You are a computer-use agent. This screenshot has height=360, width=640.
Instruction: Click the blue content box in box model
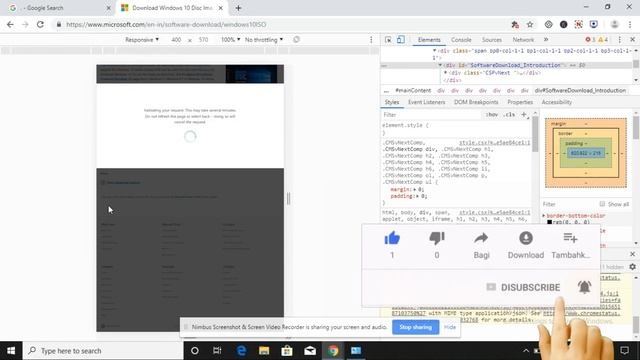(586, 153)
